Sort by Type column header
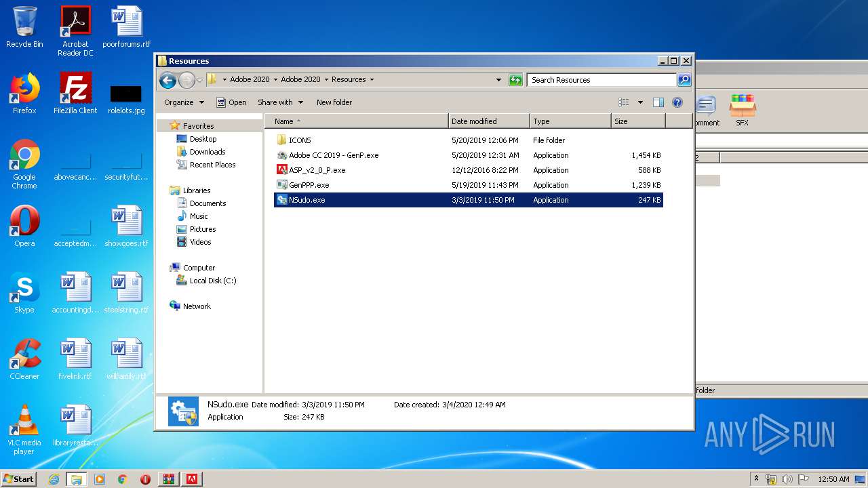The image size is (868, 488). [x=570, y=121]
